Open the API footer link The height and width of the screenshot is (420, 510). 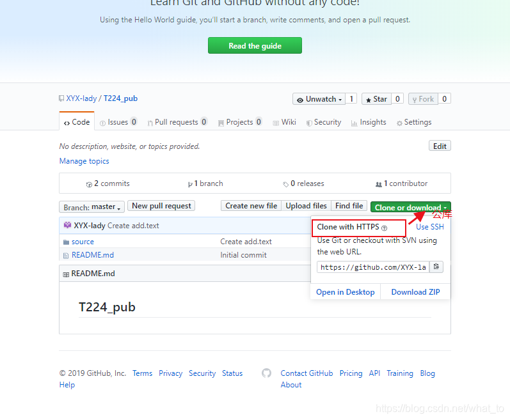pyautogui.click(x=374, y=373)
